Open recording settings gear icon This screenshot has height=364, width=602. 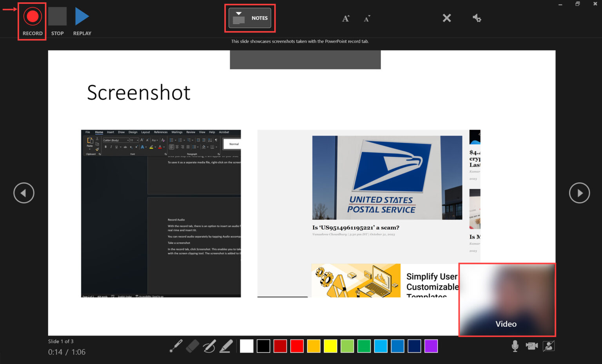pyautogui.click(x=477, y=18)
